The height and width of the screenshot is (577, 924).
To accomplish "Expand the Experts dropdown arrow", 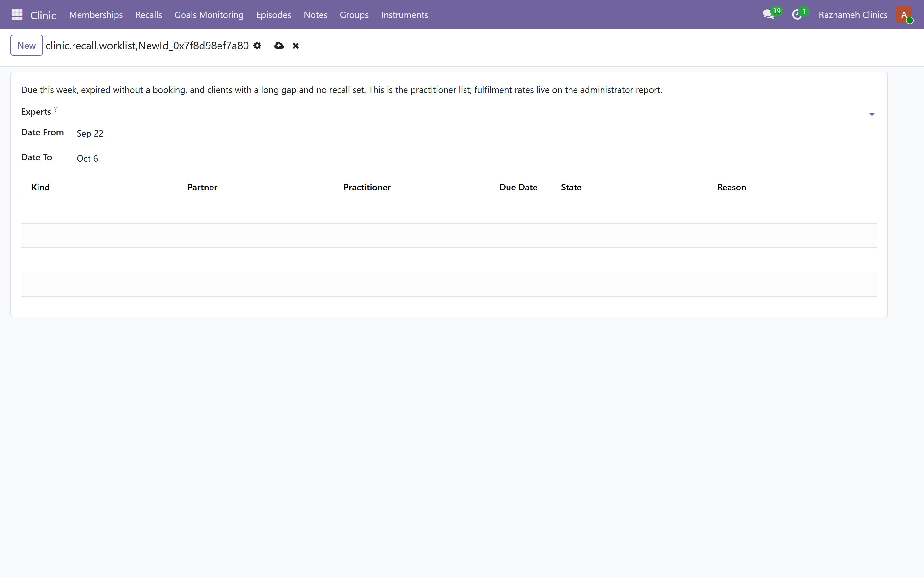I will pyautogui.click(x=872, y=114).
